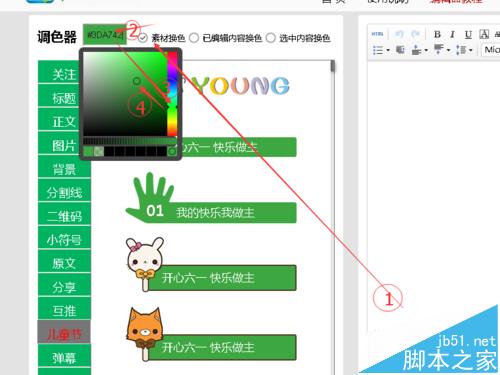The image size is (500, 375).
Task: Click the second light-green recent color swatch
Action: tap(99, 152)
